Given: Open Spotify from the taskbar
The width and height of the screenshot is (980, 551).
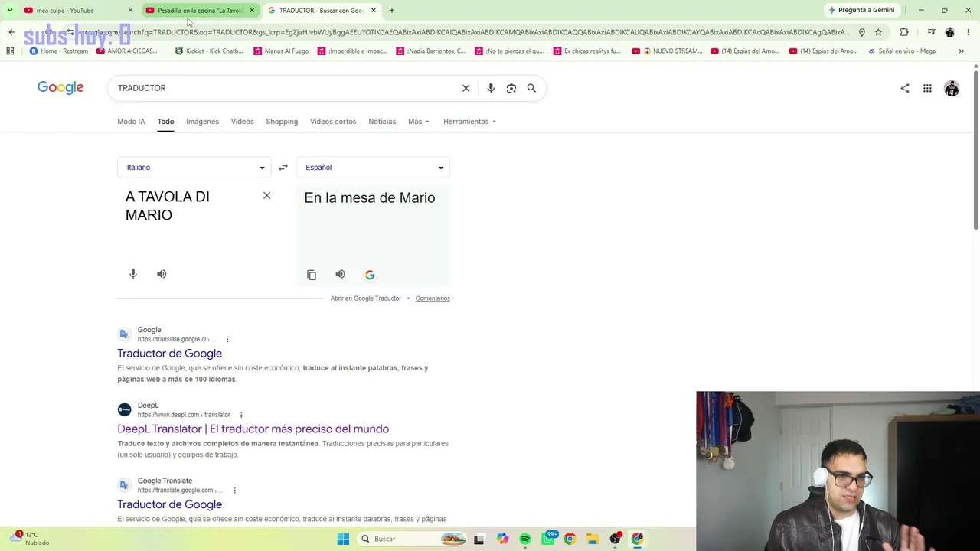Looking at the screenshot, I should pos(525,539).
